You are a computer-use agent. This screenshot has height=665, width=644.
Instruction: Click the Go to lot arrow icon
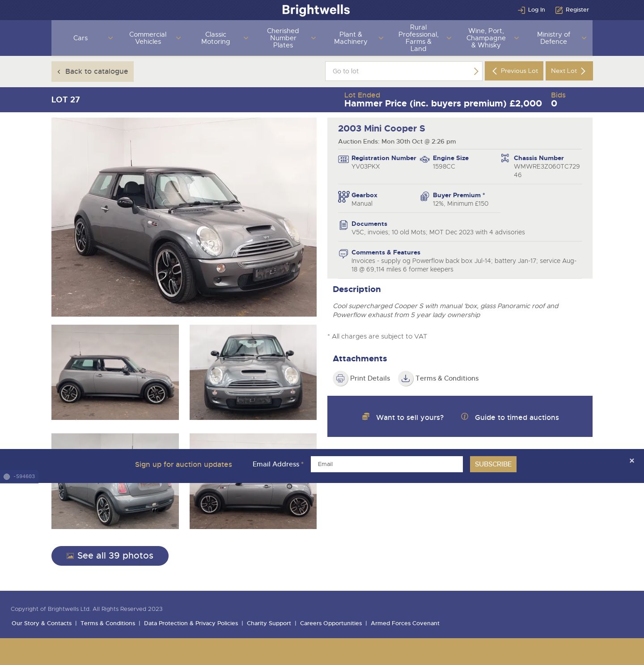pyautogui.click(x=476, y=71)
